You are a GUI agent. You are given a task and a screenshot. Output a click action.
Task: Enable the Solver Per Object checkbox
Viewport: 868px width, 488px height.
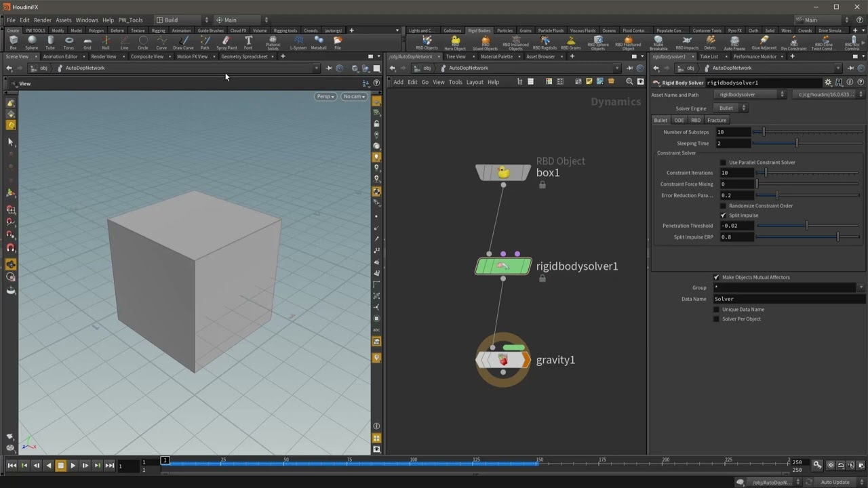point(716,319)
